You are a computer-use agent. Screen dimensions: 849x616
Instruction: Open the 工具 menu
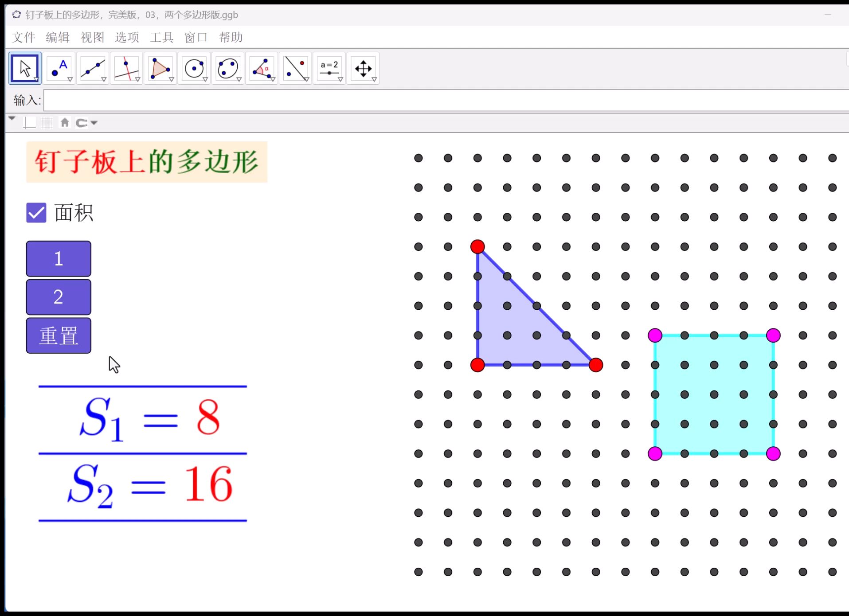[x=161, y=37]
